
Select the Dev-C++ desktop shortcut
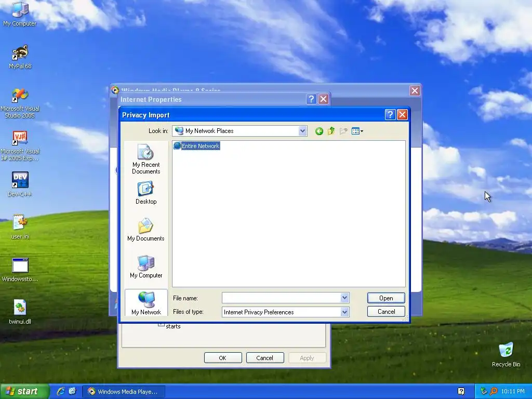[x=20, y=184]
